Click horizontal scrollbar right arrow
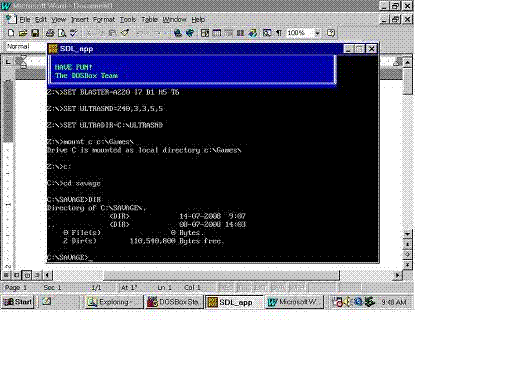This screenshot has width=512, height=384. [397, 275]
